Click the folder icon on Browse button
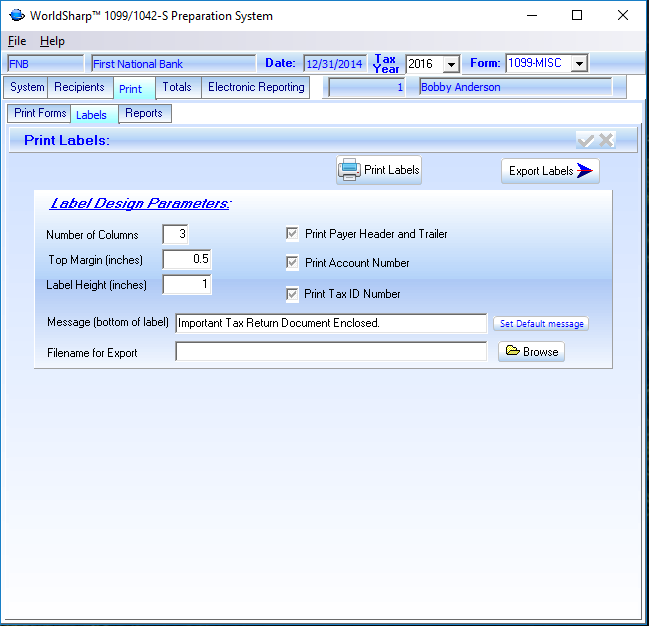649x626 pixels. (511, 352)
